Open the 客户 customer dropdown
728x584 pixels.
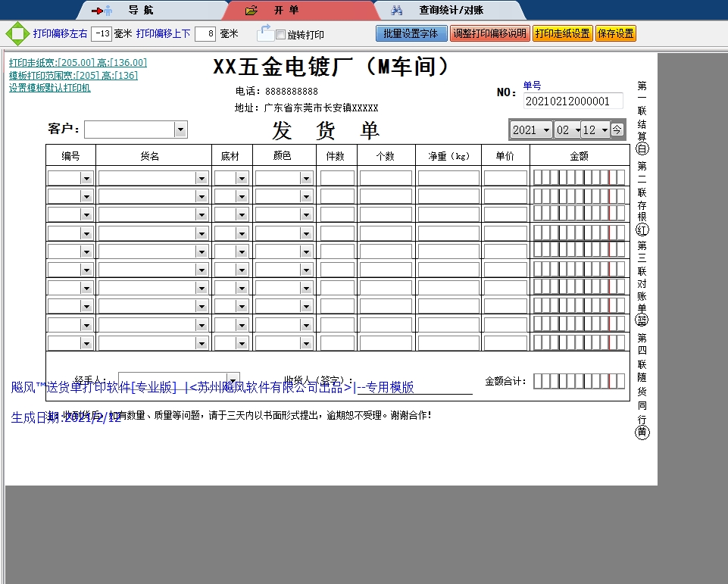[x=180, y=129]
